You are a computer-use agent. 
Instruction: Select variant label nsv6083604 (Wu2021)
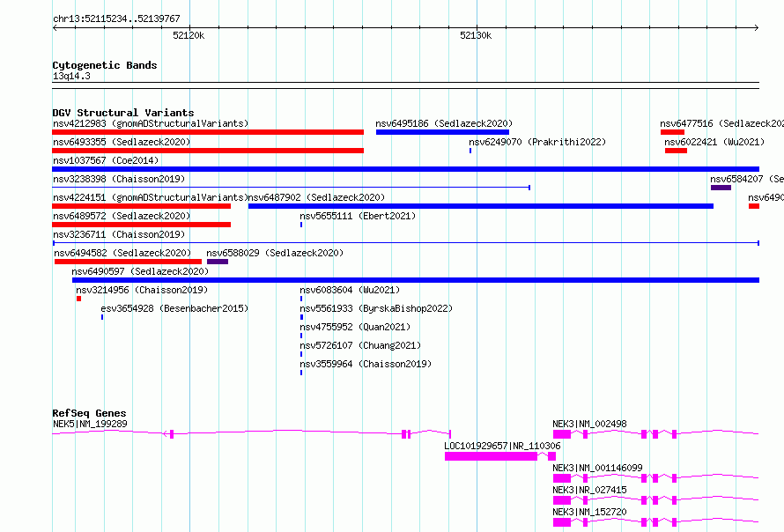point(350,290)
